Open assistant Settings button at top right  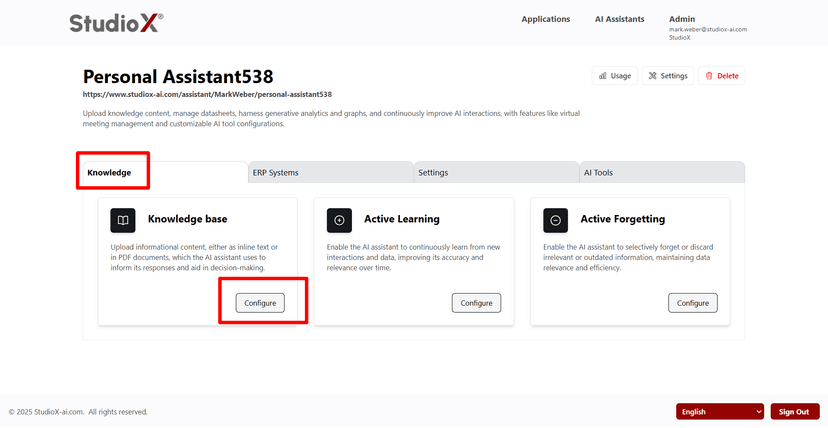pos(668,75)
